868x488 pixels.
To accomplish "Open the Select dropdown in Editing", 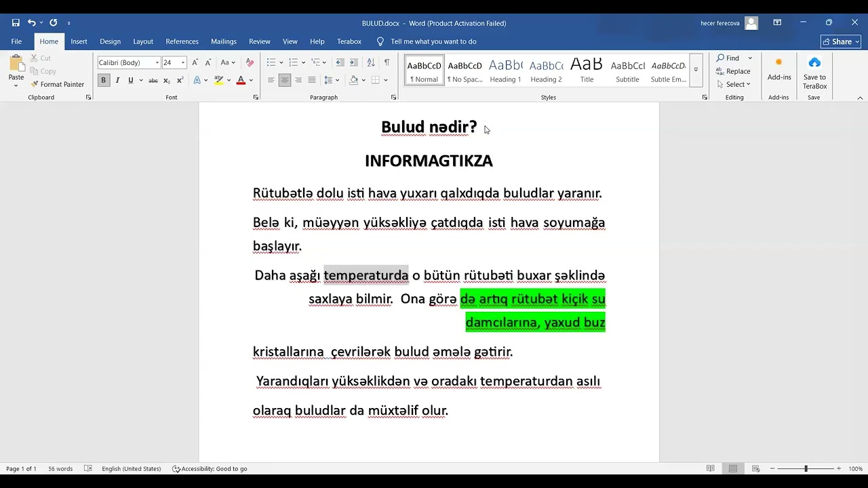I will (734, 85).
